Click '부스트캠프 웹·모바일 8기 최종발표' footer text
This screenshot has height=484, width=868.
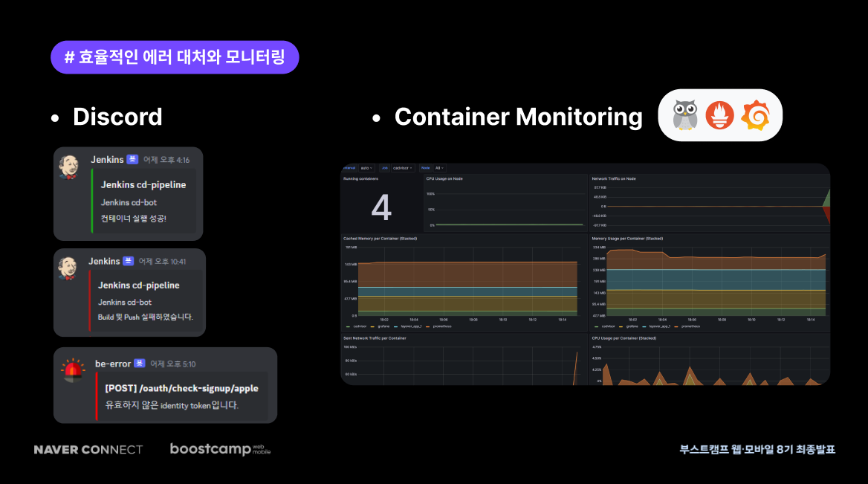[x=757, y=449]
